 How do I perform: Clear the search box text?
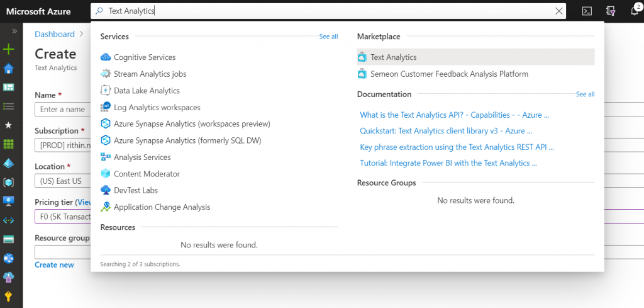pos(559,11)
